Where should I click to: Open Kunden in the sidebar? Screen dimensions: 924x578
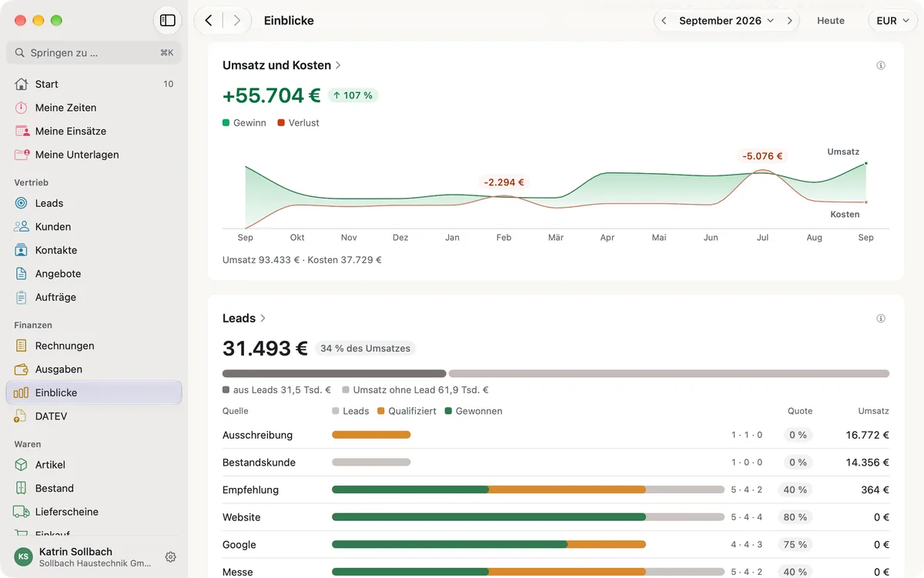pos(94,226)
